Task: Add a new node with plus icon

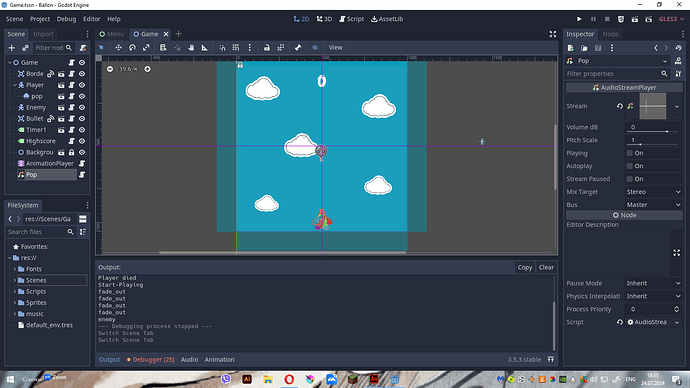Action: tap(12, 48)
